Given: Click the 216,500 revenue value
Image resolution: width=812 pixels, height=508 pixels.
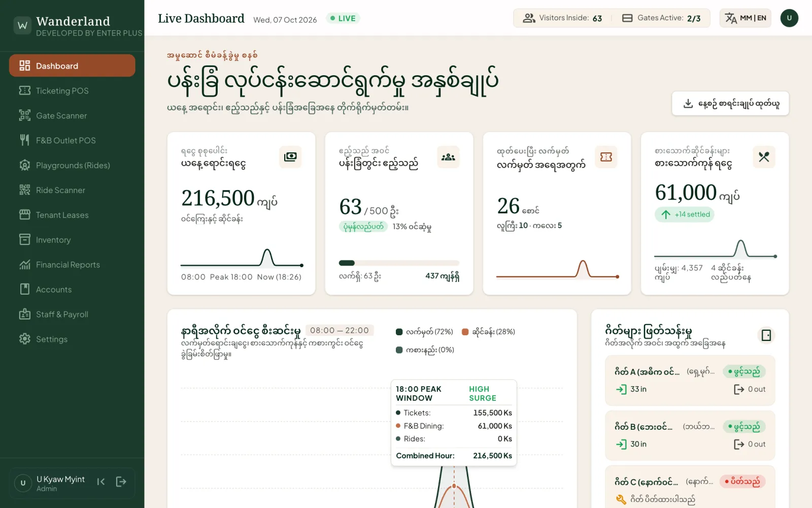Looking at the screenshot, I should pyautogui.click(x=218, y=198).
